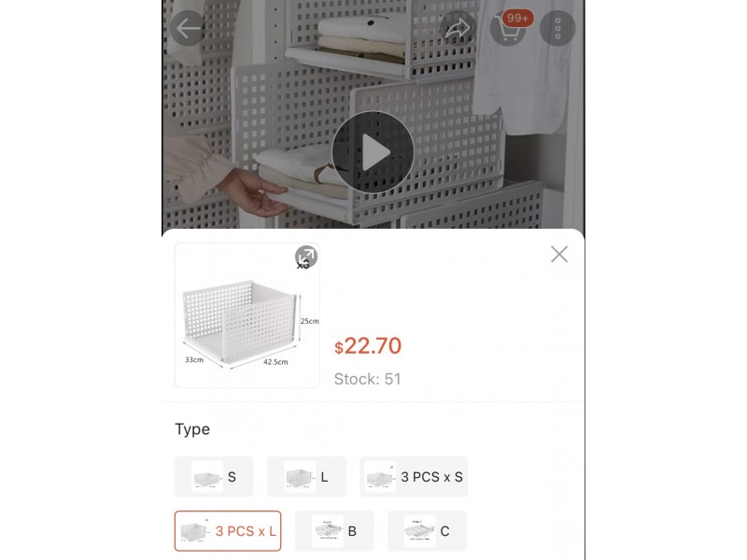747x560 pixels.
Task: Close the type selection sheet
Action: [x=559, y=254]
